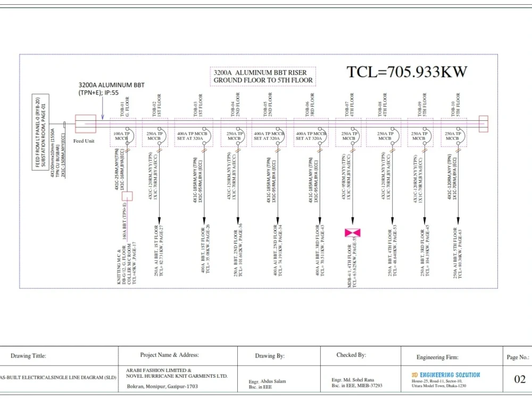Click the pink valve symbol above MDB-4/1
532x399 pixels.
(x=353, y=233)
